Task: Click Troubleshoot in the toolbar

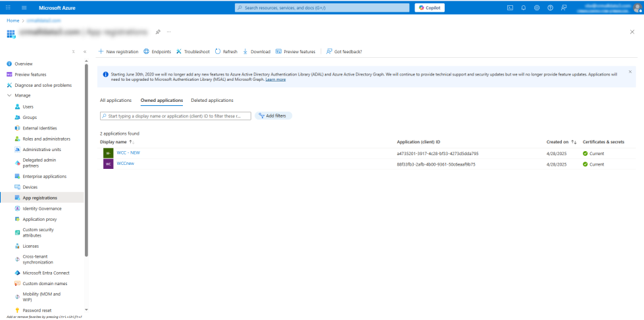Action: [x=193, y=52]
